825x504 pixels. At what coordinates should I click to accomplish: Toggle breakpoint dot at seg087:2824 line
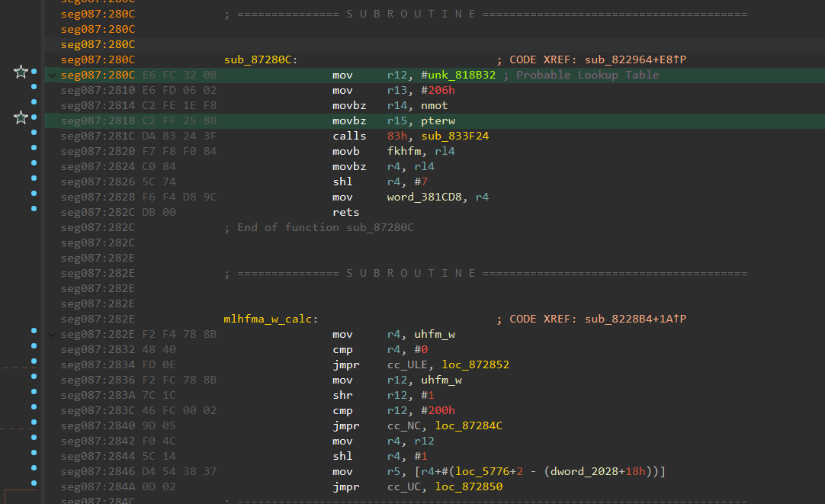(34, 162)
